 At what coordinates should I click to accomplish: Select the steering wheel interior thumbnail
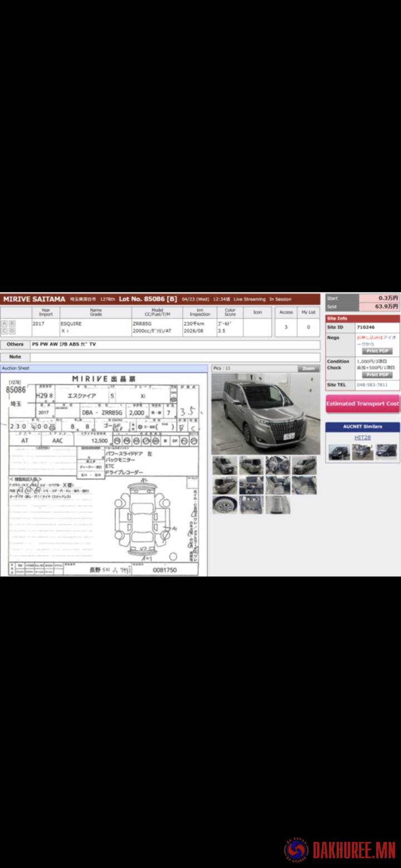(x=277, y=465)
